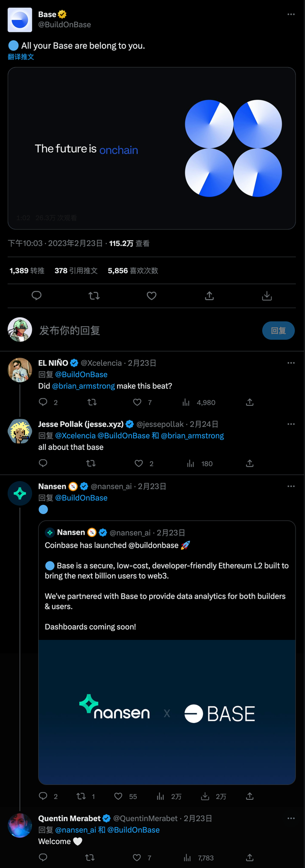Retweet the main Base tweet
305x868 pixels.
[x=94, y=296]
